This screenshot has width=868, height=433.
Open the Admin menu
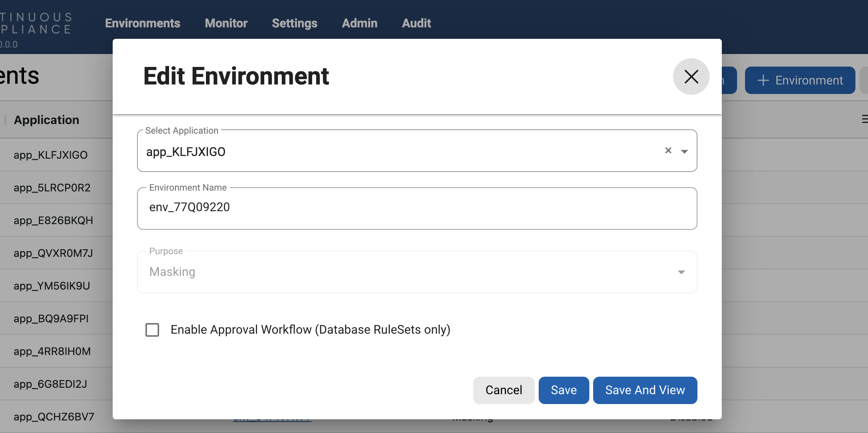[359, 23]
